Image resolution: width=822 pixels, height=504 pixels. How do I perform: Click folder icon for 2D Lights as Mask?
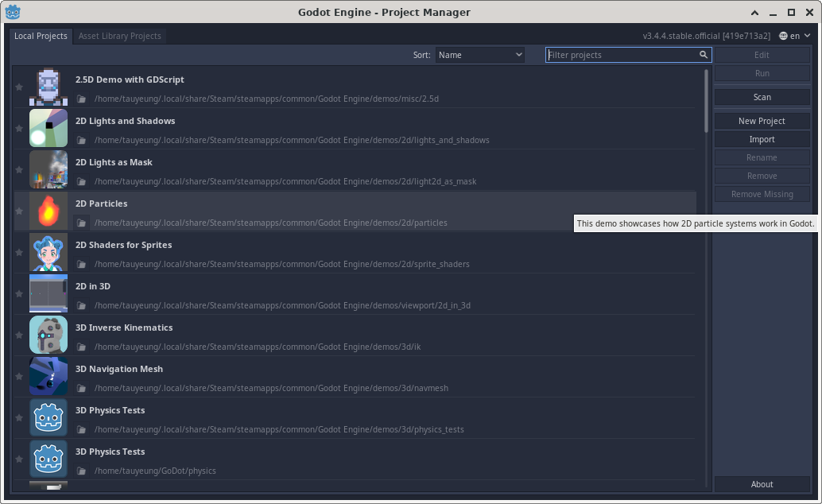point(81,181)
